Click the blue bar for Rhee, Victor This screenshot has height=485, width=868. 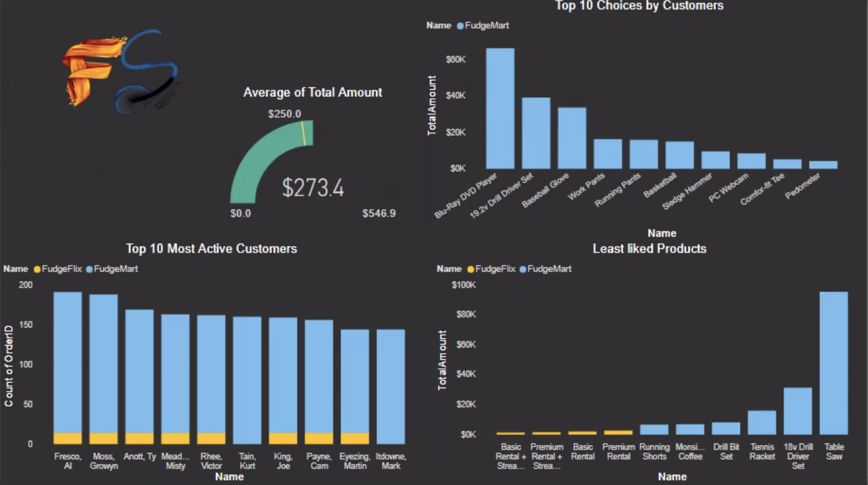point(211,374)
